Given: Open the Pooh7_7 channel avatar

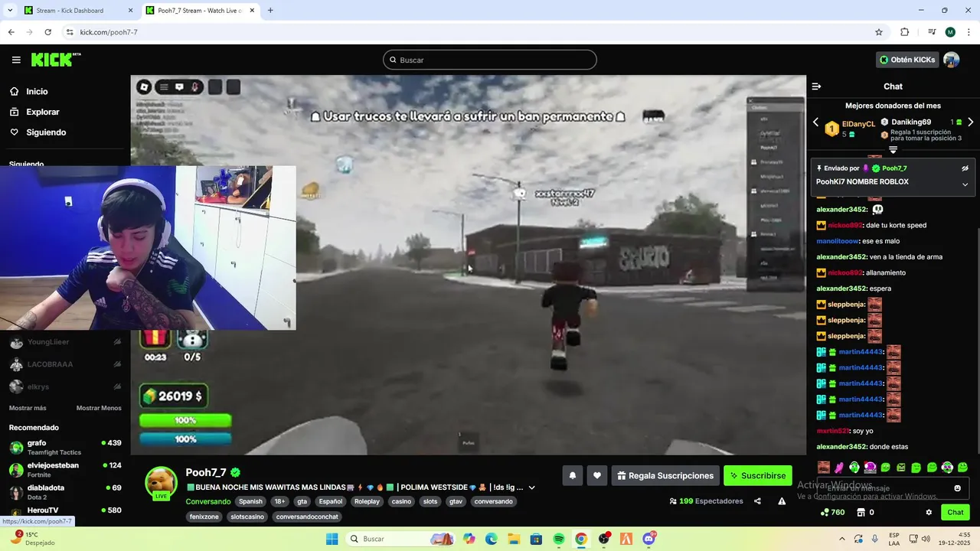Looking at the screenshot, I should click(x=162, y=483).
